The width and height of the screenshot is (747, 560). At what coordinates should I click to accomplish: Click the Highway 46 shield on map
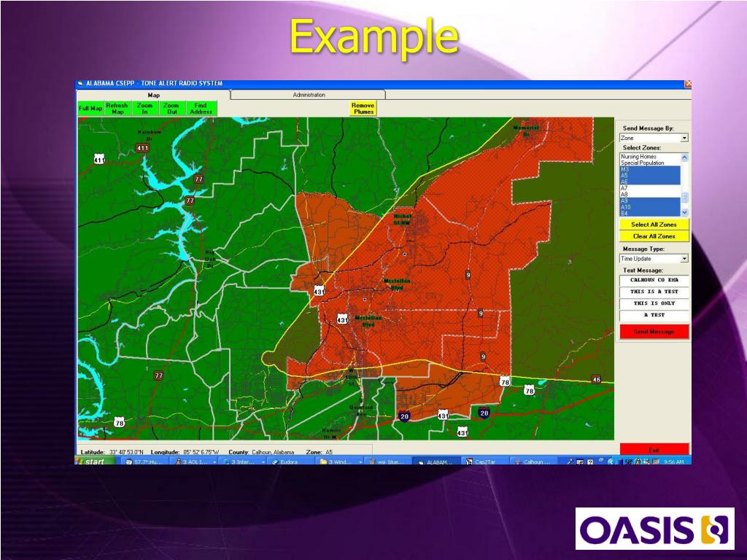(596, 379)
